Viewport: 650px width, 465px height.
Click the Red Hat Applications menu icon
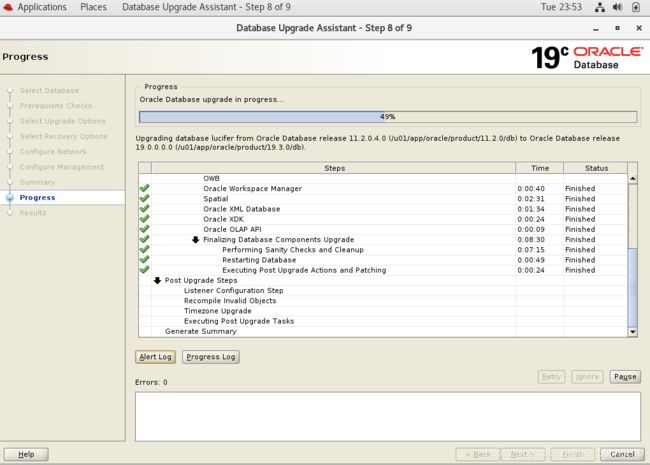coord(8,7)
